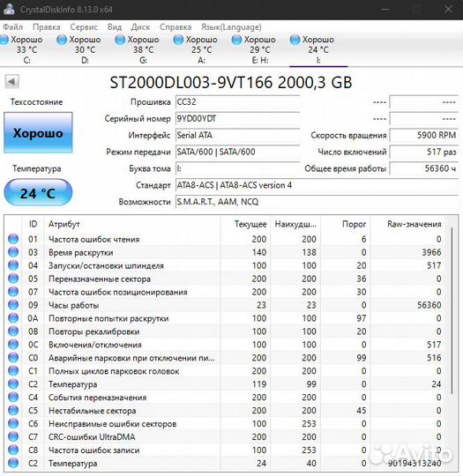Select disk I: tab at 24 °C
This screenshot has width=463, height=476.
(318, 49)
